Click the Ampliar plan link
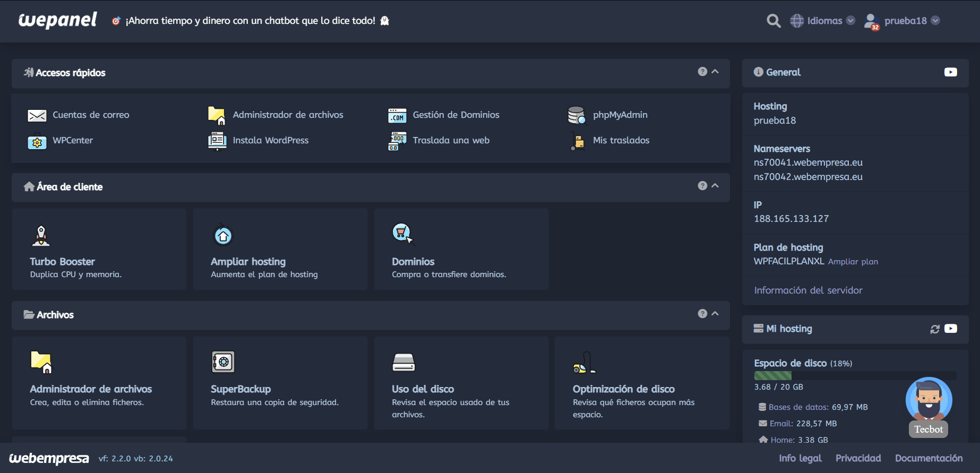Viewport: 980px width, 473px height. click(x=853, y=262)
